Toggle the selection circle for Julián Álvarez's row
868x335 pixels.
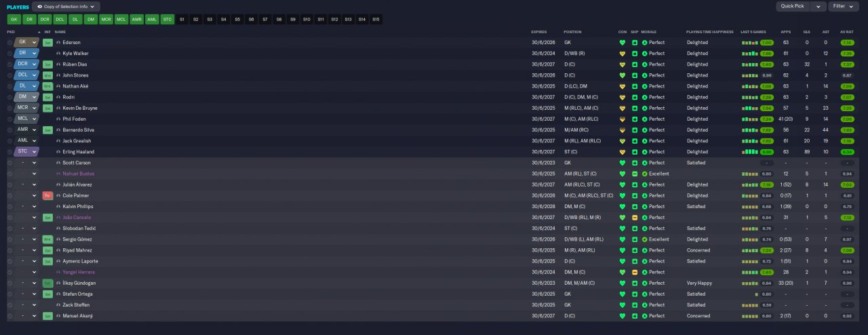pos(9,184)
